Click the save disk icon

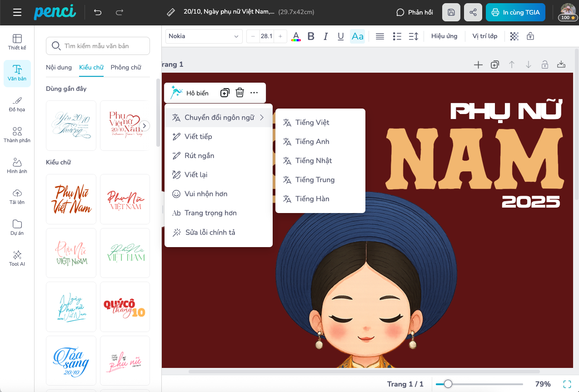[451, 12]
